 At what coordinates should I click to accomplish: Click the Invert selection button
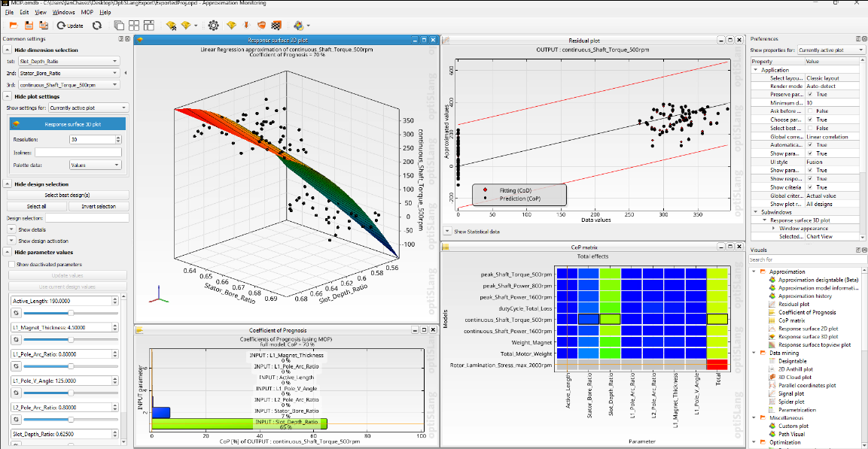99,206
